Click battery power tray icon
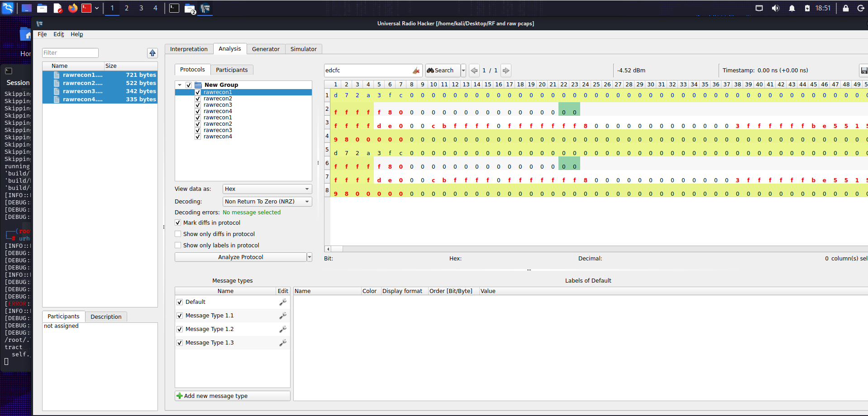 coord(807,8)
